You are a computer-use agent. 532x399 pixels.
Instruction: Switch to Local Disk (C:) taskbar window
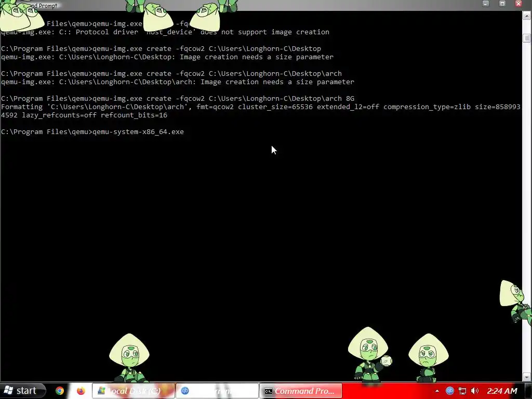(x=134, y=391)
